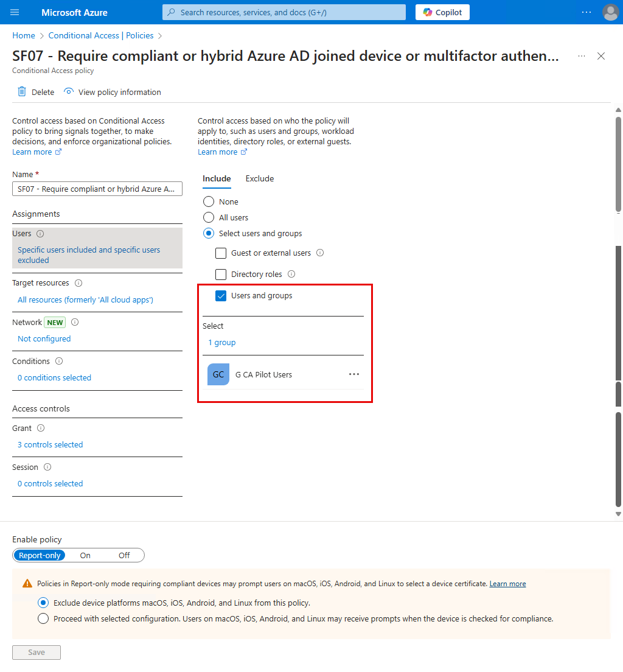Open the top bar more options ellipsis

click(x=586, y=12)
